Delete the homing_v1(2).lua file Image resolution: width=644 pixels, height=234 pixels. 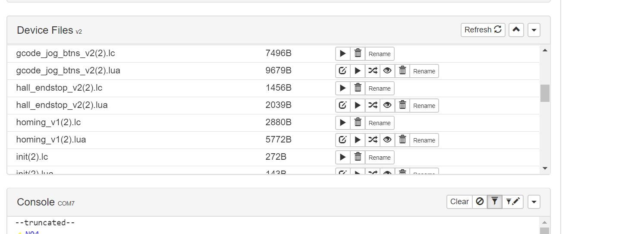tap(402, 140)
